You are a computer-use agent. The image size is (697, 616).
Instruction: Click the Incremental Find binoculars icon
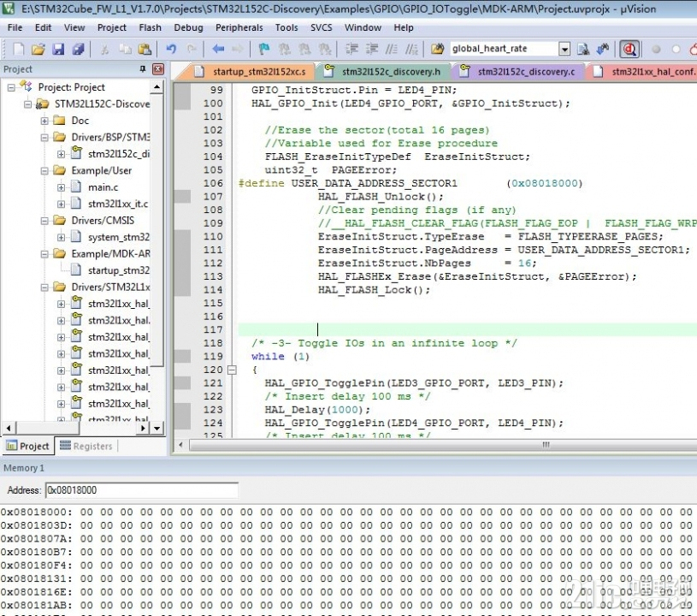click(603, 49)
